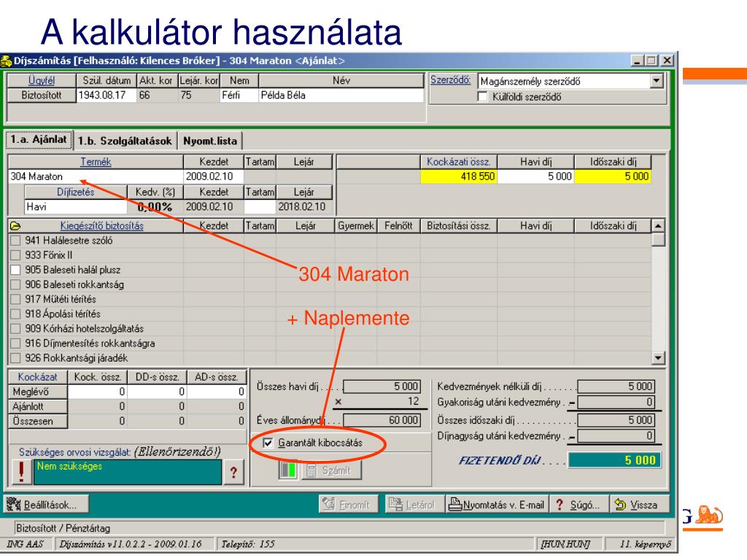747x560 pixels.
Task: Switch to the 1.a. Ajánlat tab
Action: [39, 139]
